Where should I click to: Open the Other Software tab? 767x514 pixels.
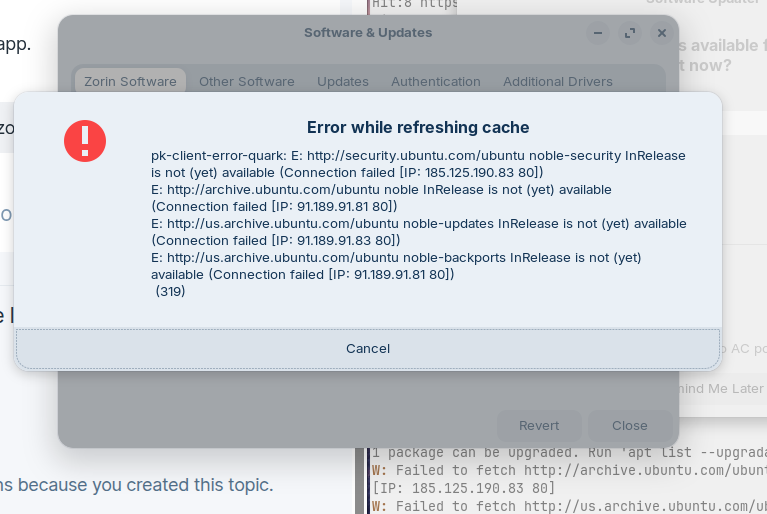(x=247, y=82)
